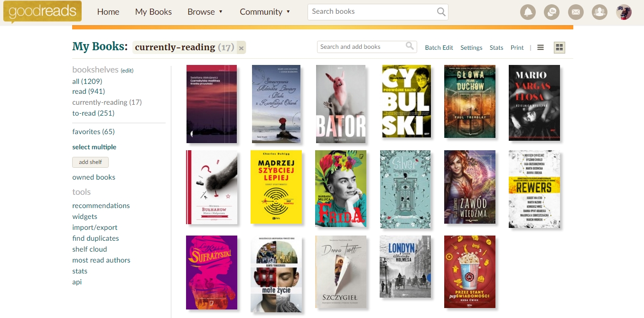Open the Głowa pełna duchów cover
644x318 pixels.
(x=470, y=101)
